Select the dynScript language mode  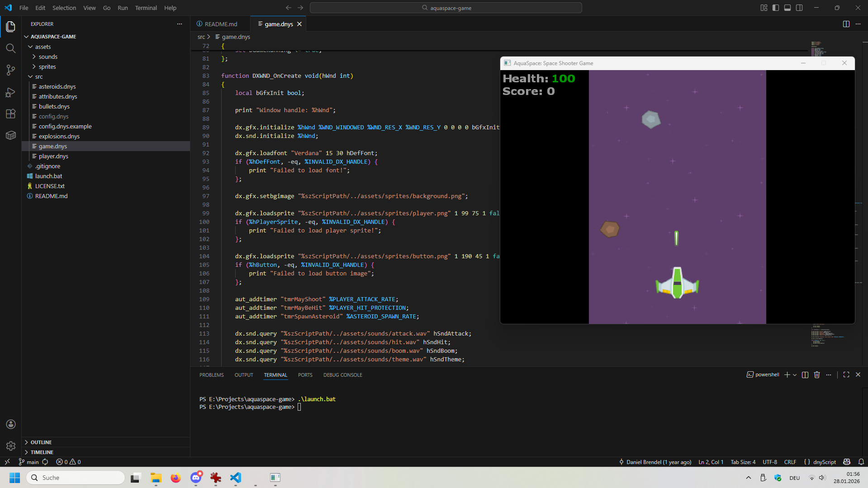click(x=824, y=462)
